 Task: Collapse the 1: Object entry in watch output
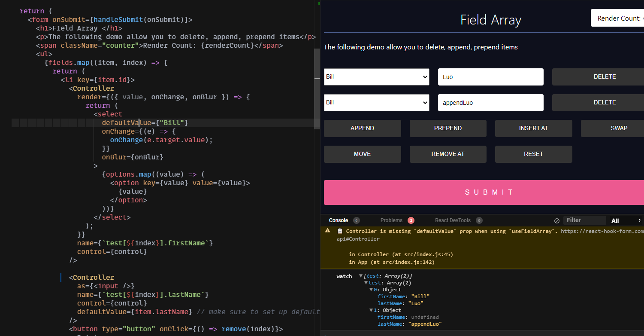click(371, 310)
